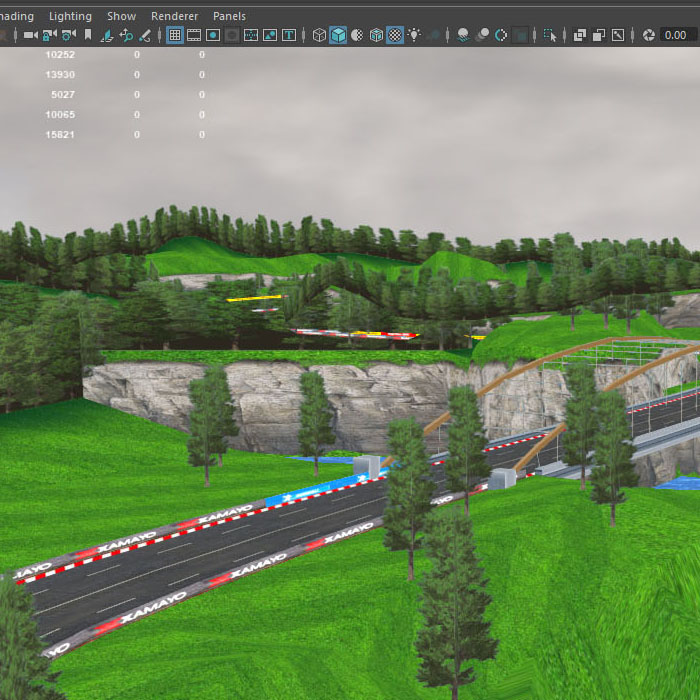
Task: Toggle Isolate Select icon
Action: click(549, 35)
